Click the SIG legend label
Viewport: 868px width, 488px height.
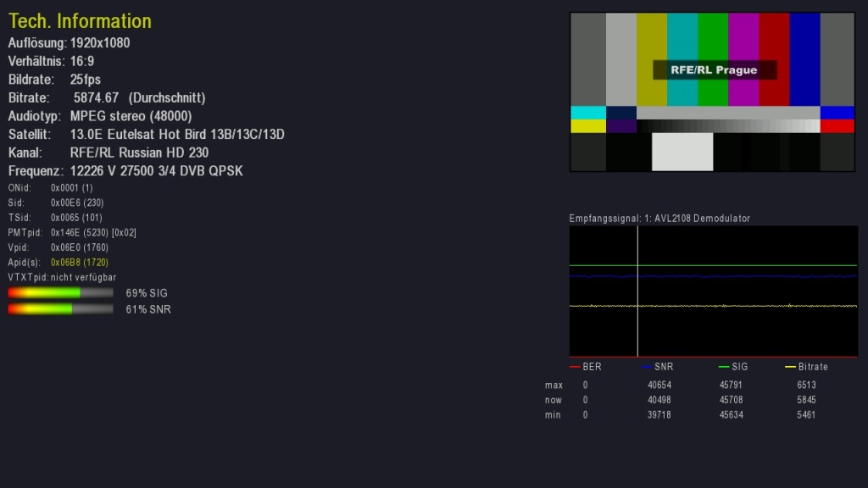tap(739, 367)
